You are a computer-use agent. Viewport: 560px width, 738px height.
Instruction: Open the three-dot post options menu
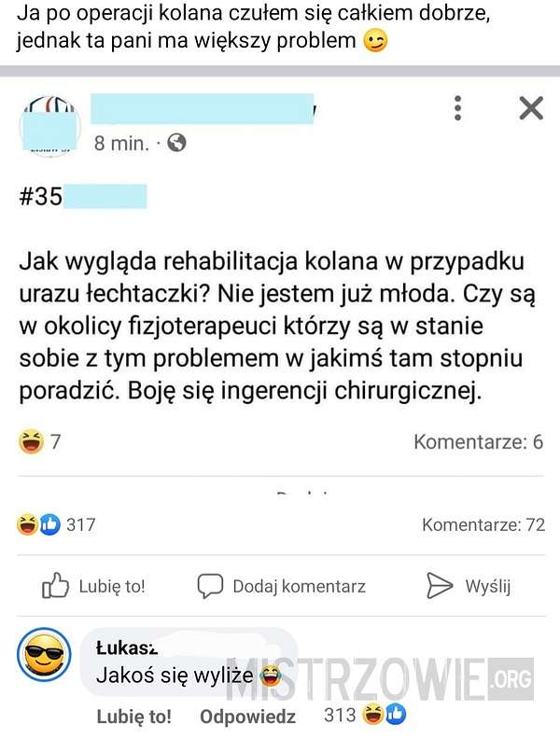(x=457, y=108)
